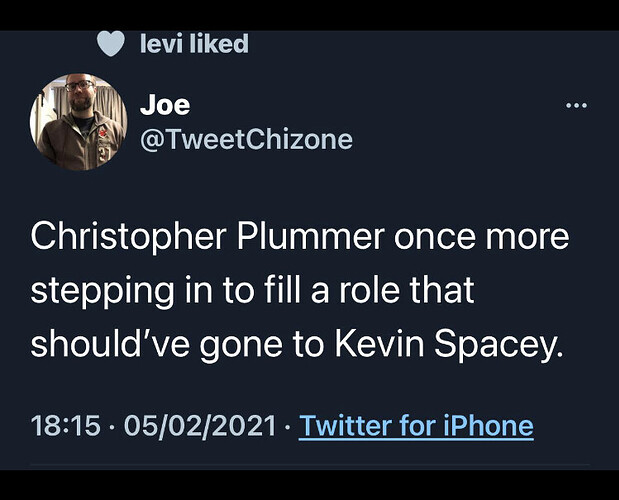Click the display name "Joe"
The image size is (619, 500).
click(x=165, y=104)
